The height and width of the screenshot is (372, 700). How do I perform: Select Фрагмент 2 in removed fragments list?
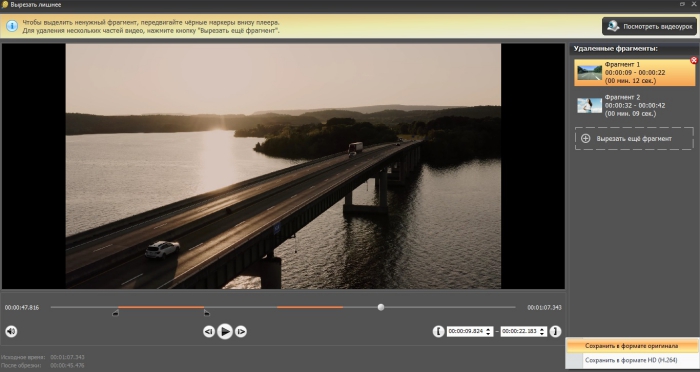click(634, 105)
